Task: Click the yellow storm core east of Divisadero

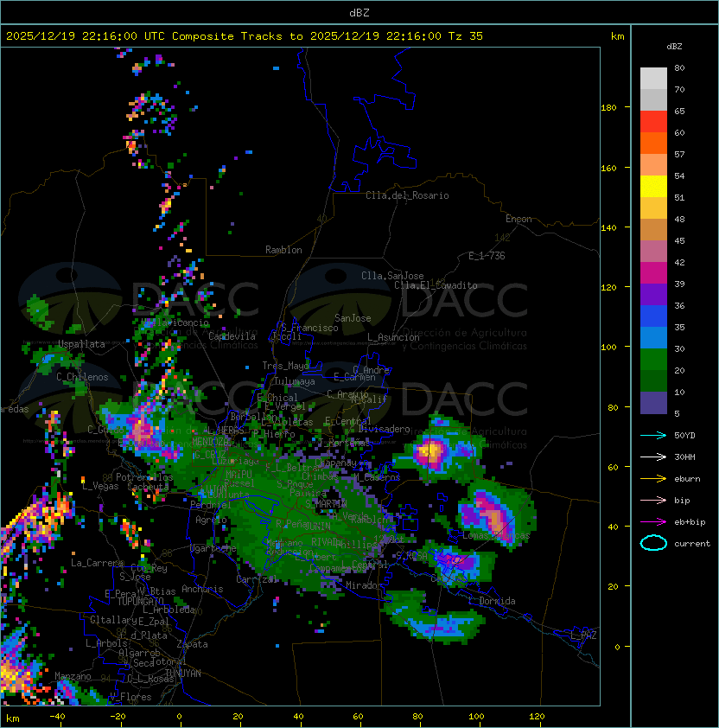Action: click(430, 451)
